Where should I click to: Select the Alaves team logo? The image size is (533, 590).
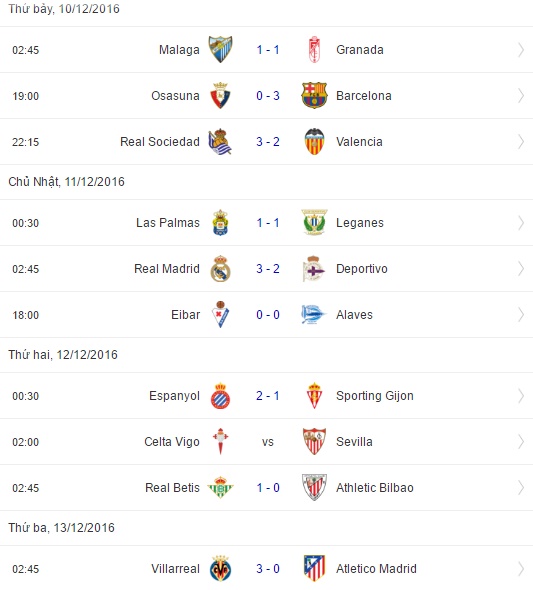[313, 315]
